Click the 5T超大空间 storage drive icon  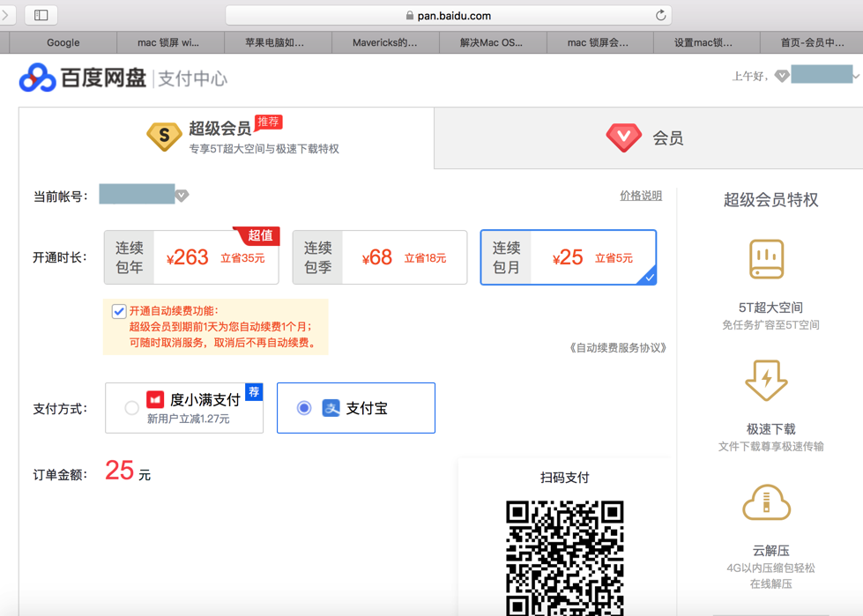(x=767, y=259)
